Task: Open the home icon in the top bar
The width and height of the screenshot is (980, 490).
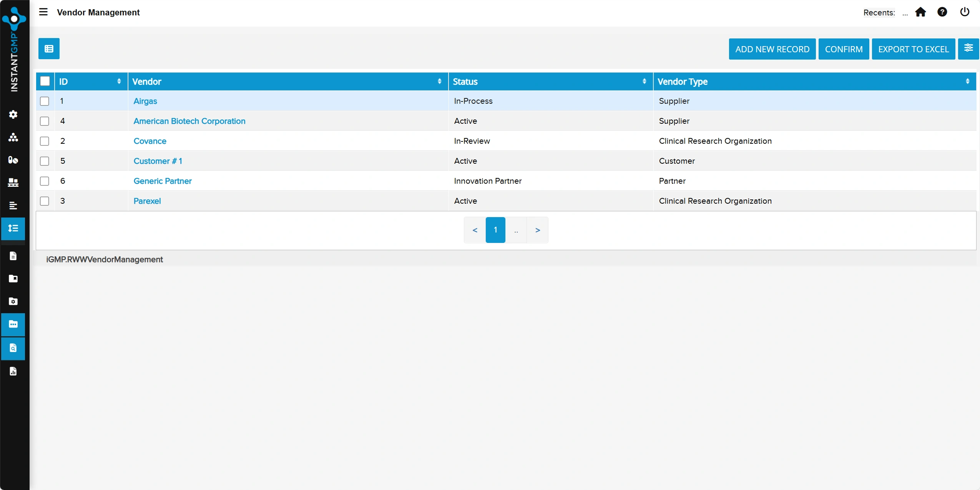Action: point(921,12)
